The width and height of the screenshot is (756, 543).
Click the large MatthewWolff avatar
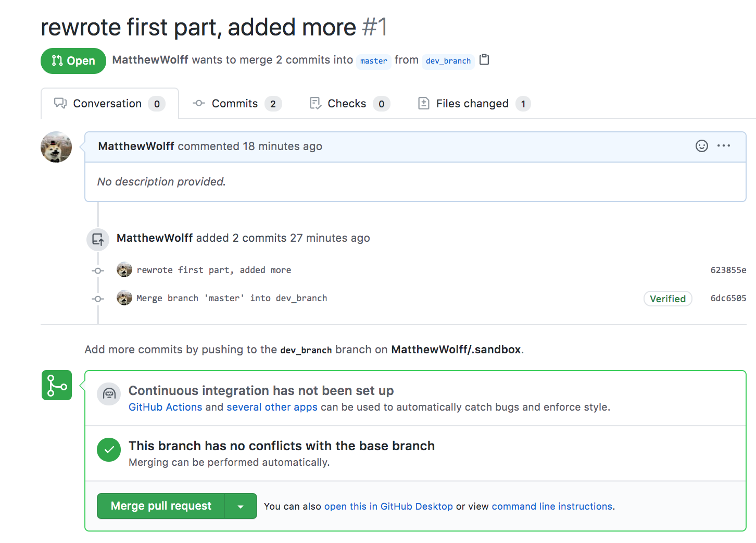56,147
